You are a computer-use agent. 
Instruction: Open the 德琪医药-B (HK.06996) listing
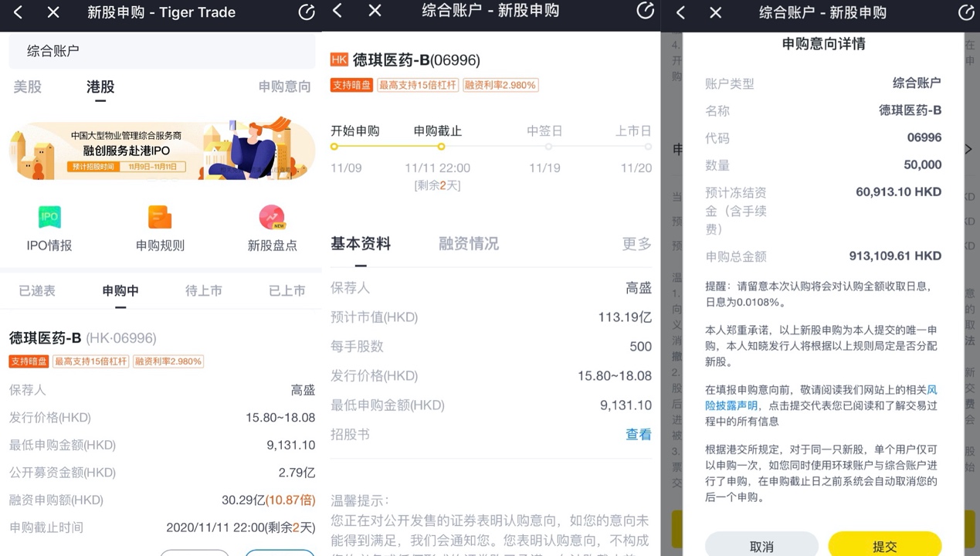(x=83, y=338)
